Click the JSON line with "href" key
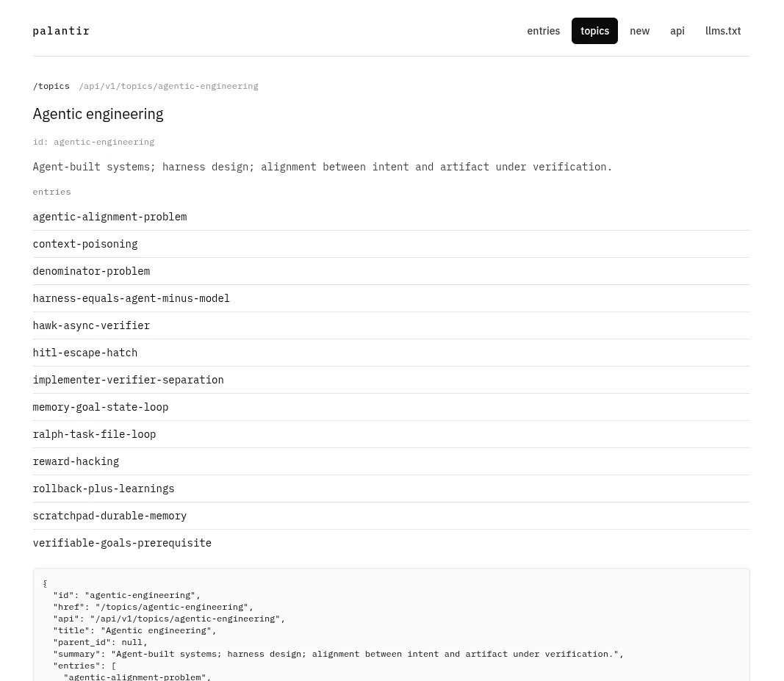 click(154, 607)
